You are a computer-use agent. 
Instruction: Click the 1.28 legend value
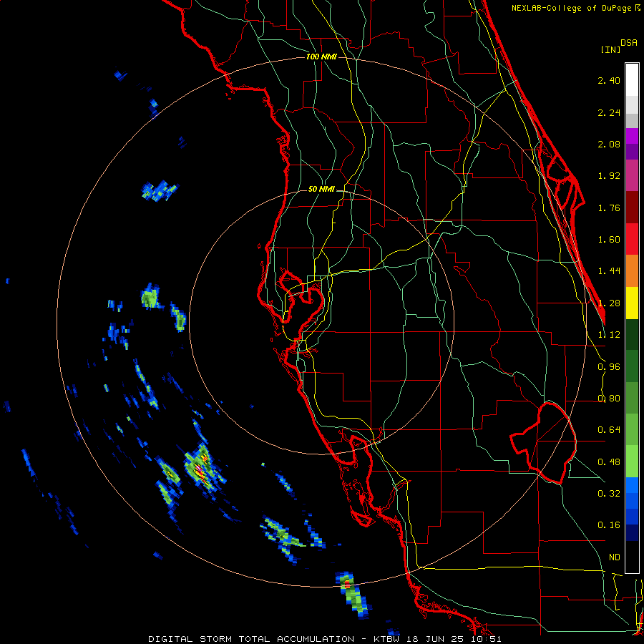pos(609,303)
